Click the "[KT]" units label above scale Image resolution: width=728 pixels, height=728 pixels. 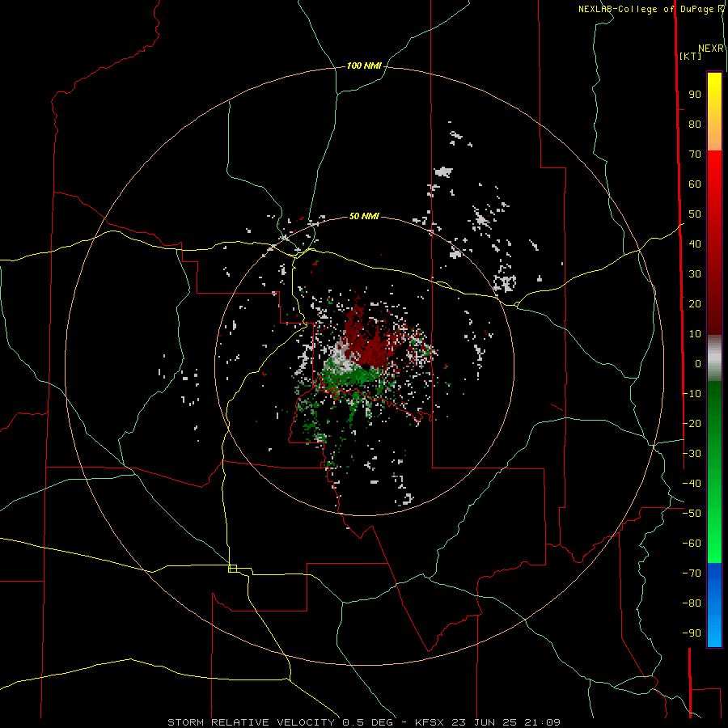click(x=690, y=56)
